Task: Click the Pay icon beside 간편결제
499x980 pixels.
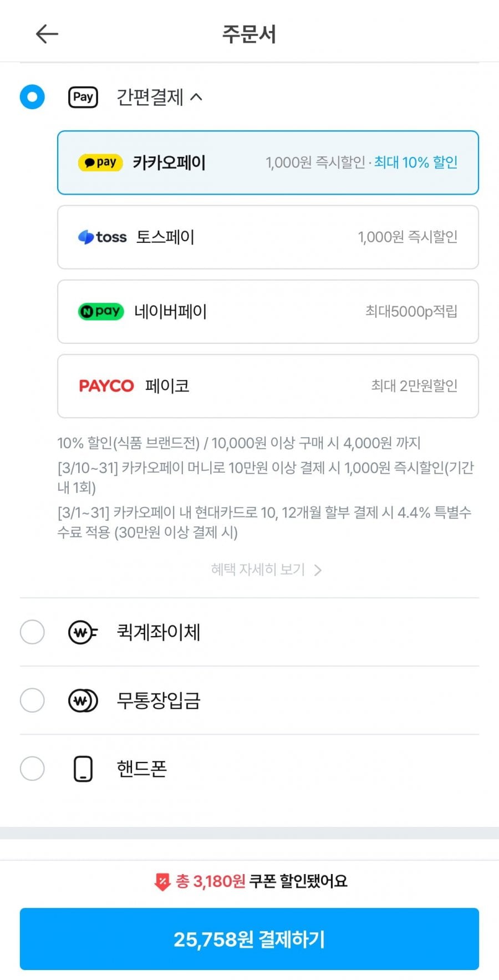Action: pos(83,97)
